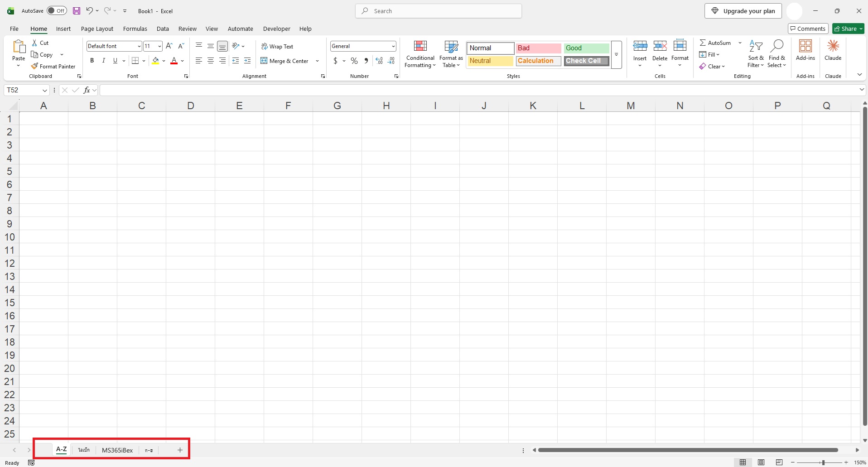The height and width of the screenshot is (467, 868).
Task: Adjust the zoom slider in the status bar
Action: 823,462
